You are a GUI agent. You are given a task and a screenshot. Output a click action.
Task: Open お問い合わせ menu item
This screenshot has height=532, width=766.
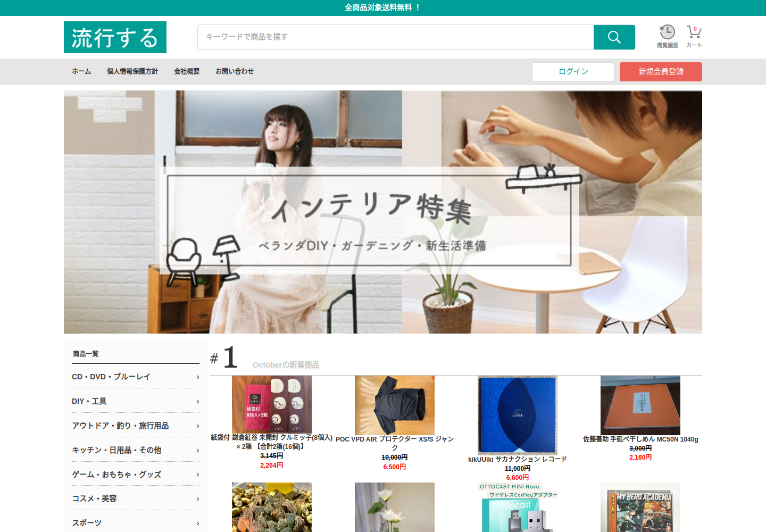pos(235,71)
